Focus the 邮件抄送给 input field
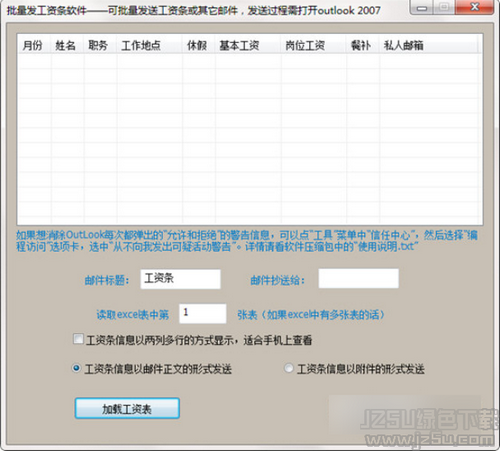This screenshot has height=451, width=500. tap(358, 278)
